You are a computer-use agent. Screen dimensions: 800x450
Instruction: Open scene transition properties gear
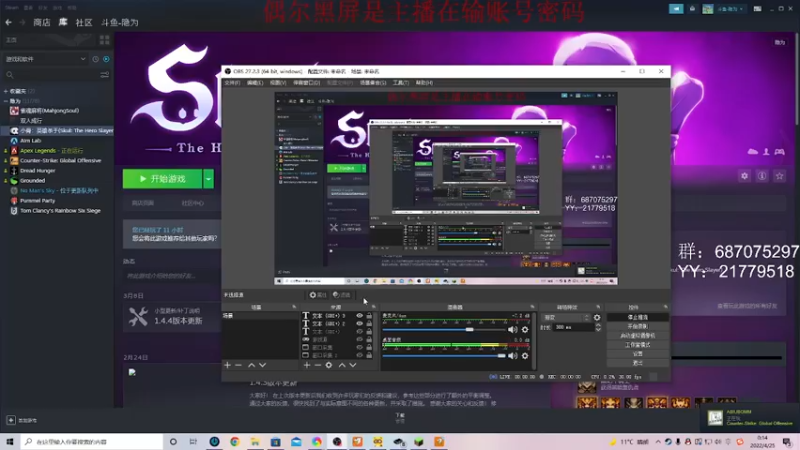597,317
